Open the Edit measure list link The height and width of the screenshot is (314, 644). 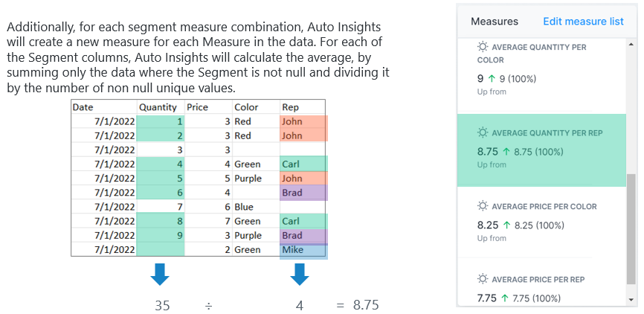coord(583,22)
